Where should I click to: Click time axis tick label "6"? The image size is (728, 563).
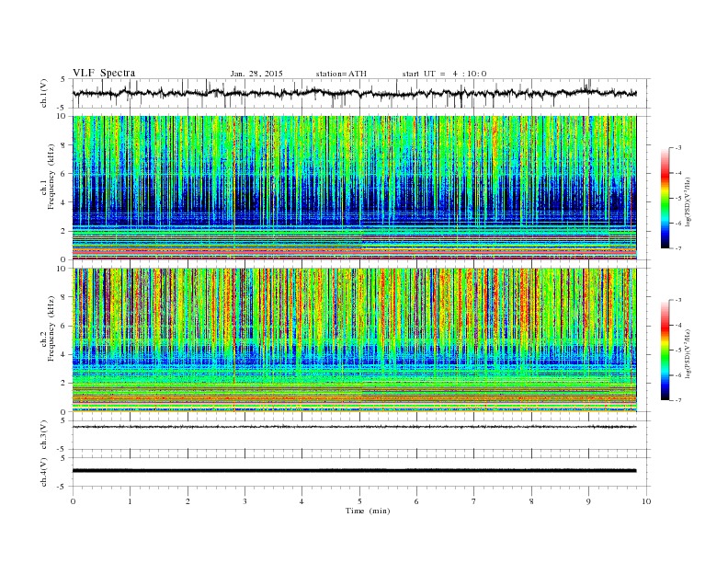click(x=416, y=501)
